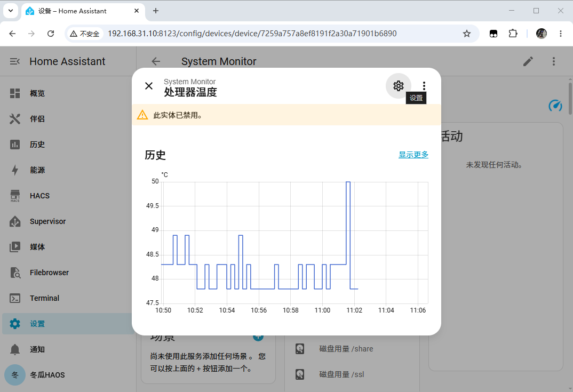
Task: Open the Chrome profile avatar
Action: [x=541, y=34]
